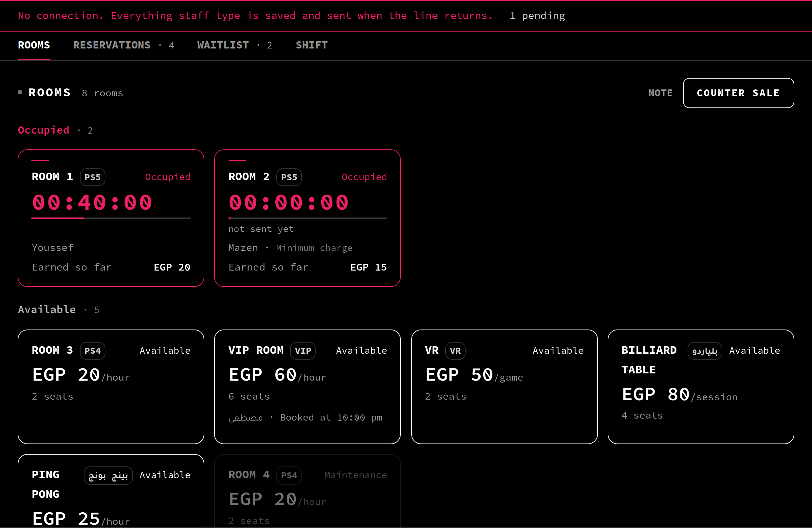Open the Waitlist tab

[235, 45]
